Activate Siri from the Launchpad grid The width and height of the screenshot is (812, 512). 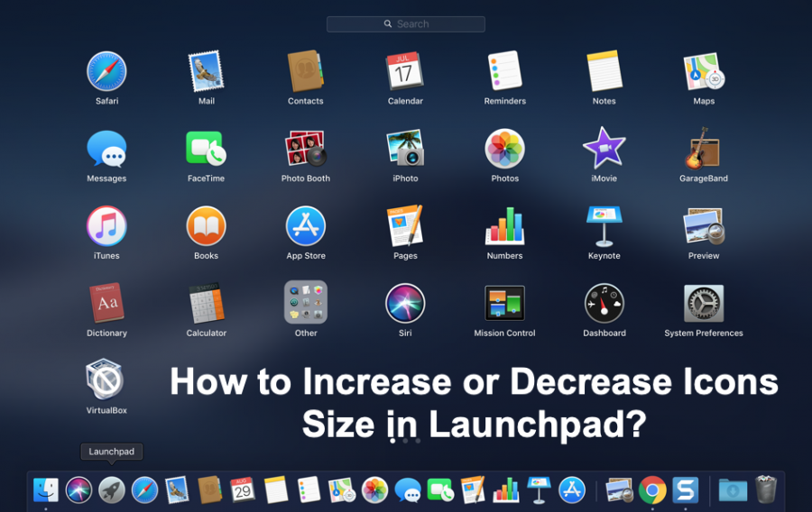tap(405, 304)
